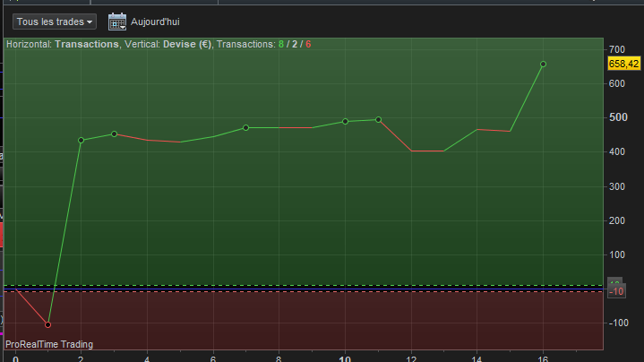Open the 'Tous les trades' dropdown
644x362 pixels.
[55, 22]
